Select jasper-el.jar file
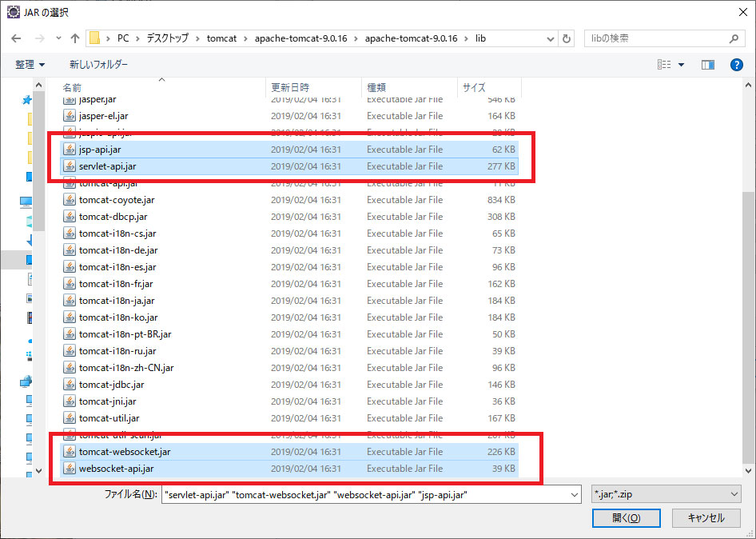This screenshot has width=756, height=539. (x=289, y=116)
